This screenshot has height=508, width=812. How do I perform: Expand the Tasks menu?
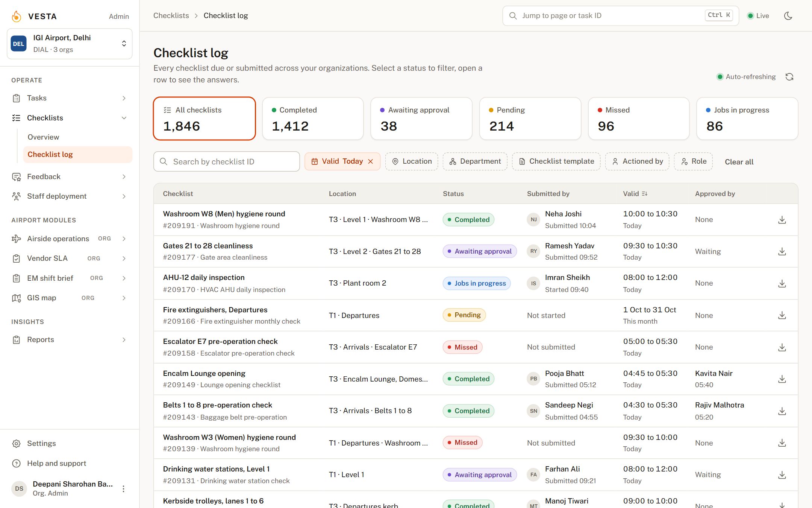[x=70, y=98]
